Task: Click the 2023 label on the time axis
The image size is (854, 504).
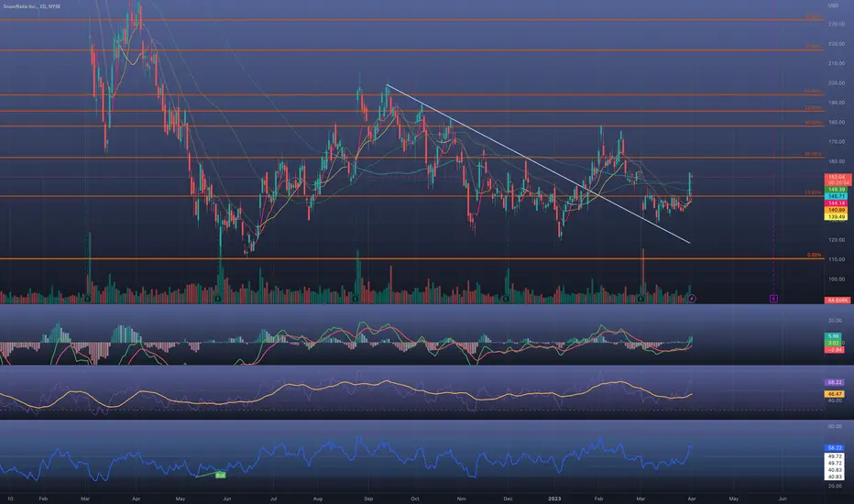Action: coord(554,499)
